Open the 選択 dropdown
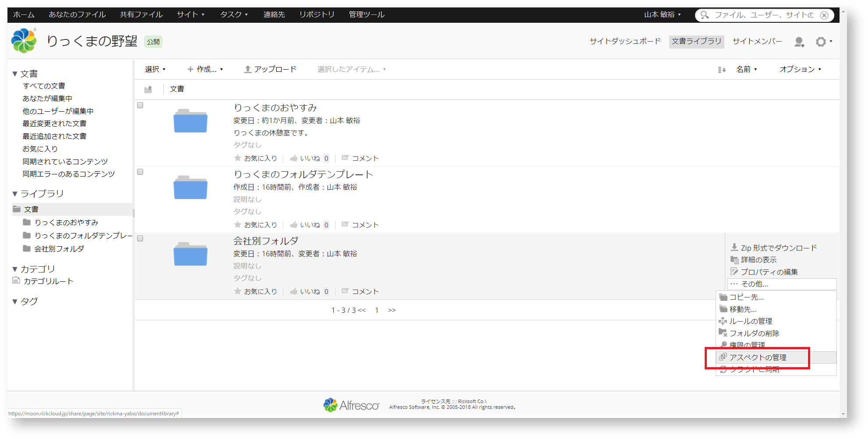 coord(155,69)
